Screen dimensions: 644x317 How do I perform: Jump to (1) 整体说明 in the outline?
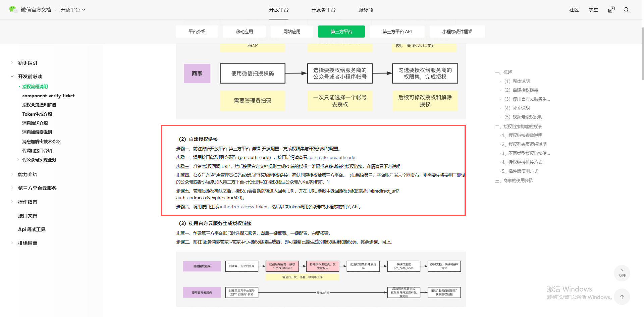(517, 81)
